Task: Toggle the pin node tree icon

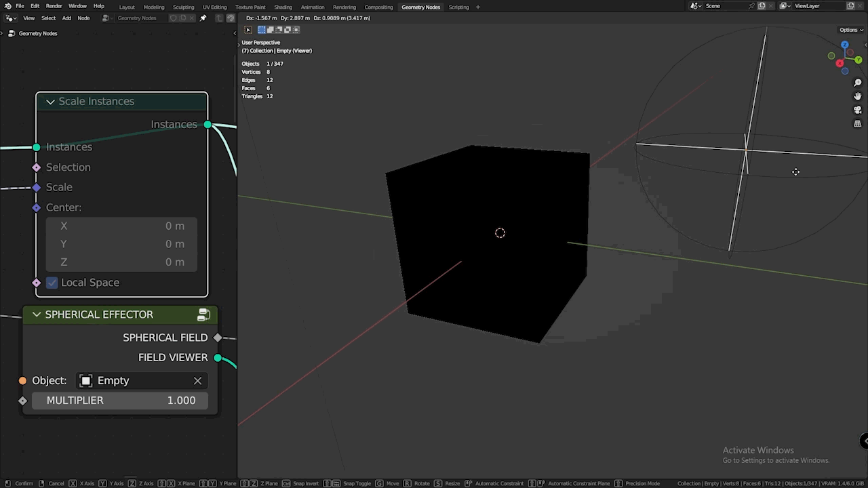Action: click(203, 18)
